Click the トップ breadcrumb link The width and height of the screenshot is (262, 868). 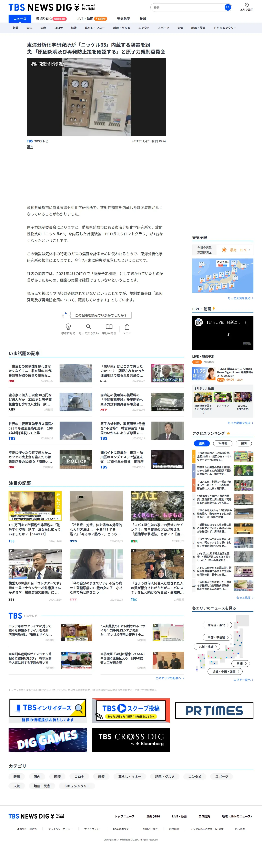[x=12, y=690]
